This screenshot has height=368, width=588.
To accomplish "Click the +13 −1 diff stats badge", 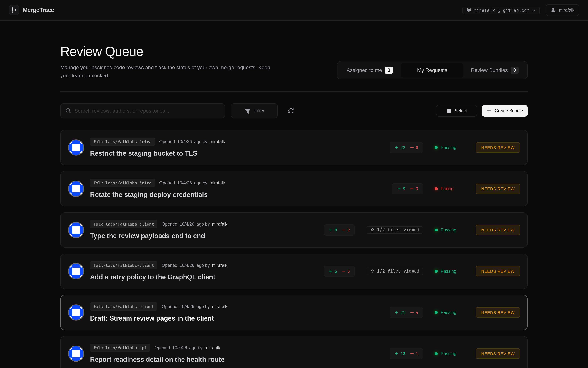I will tap(406, 354).
